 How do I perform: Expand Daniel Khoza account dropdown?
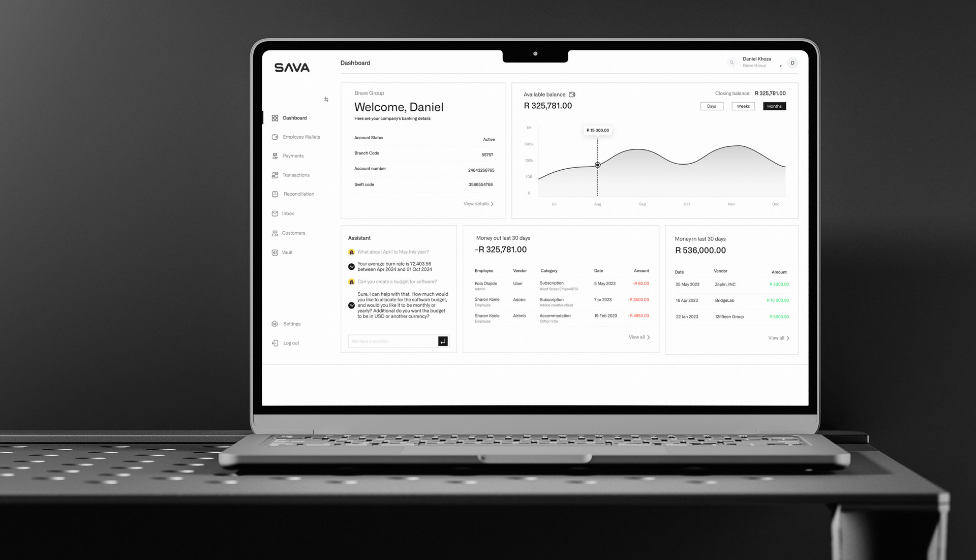pos(780,66)
